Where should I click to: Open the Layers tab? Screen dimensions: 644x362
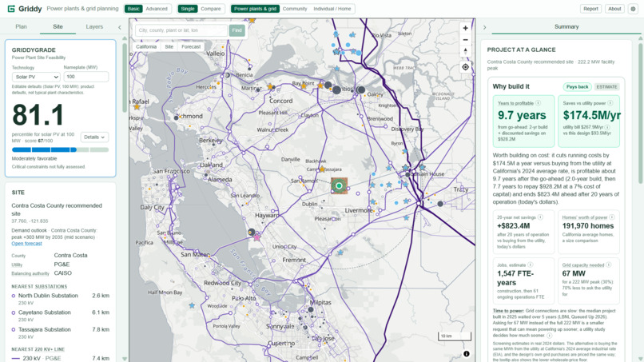tap(94, 26)
